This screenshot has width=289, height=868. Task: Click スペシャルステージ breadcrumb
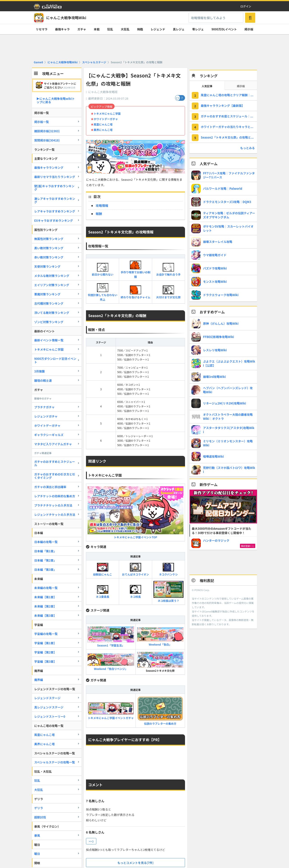(x=94, y=62)
